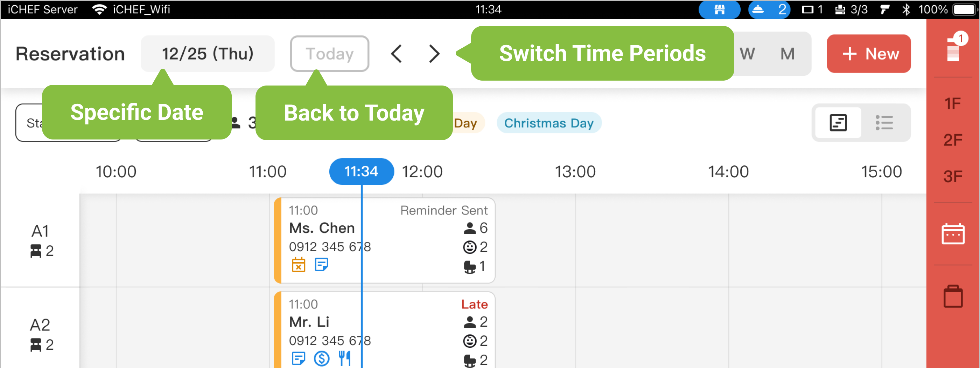This screenshot has height=368, width=980.
Task: Open the calendar icon in red sidebar
Action: pos(952,234)
